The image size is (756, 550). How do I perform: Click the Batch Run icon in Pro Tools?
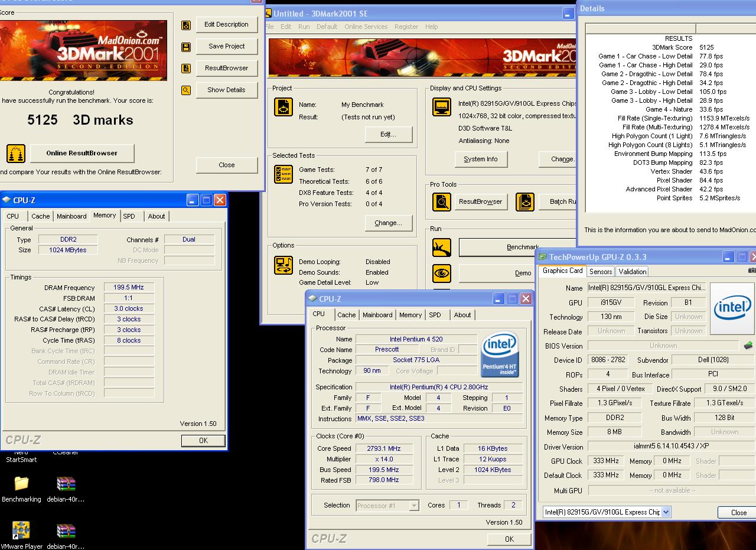pos(525,202)
